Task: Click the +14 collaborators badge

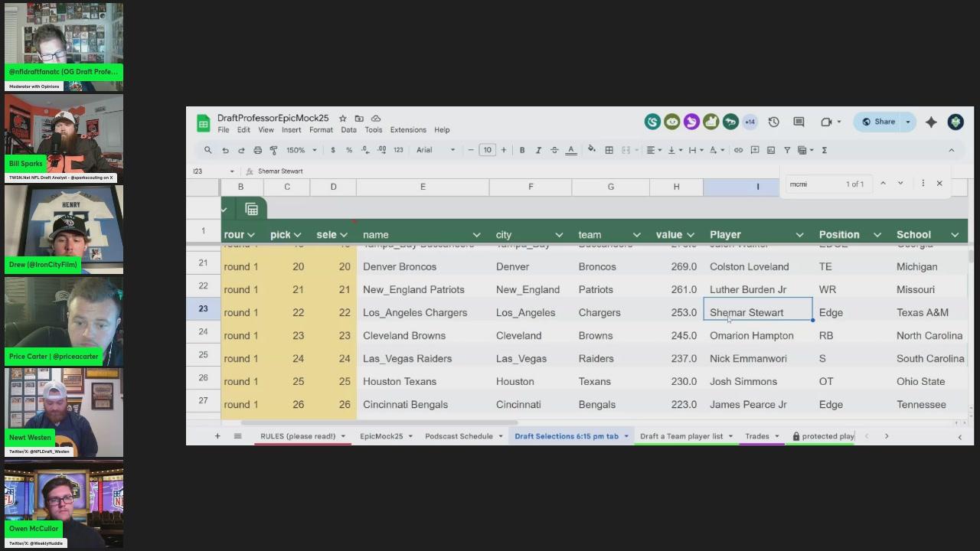Action: point(750,122)
